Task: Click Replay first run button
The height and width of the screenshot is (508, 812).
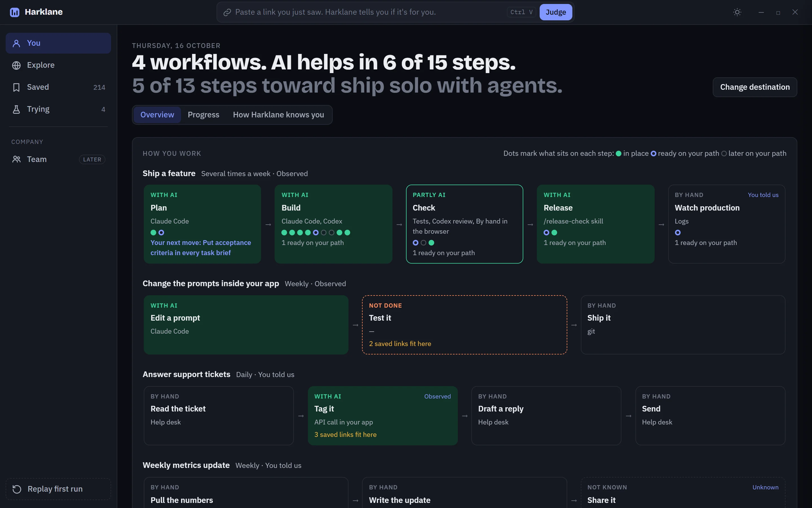Action: [58, 489]
